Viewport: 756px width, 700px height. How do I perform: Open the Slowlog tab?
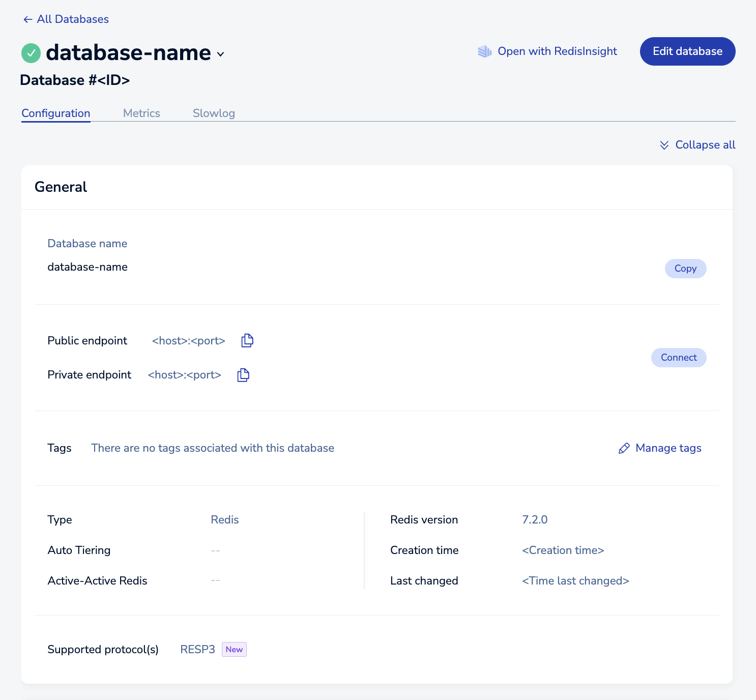(x=214, y=113)
